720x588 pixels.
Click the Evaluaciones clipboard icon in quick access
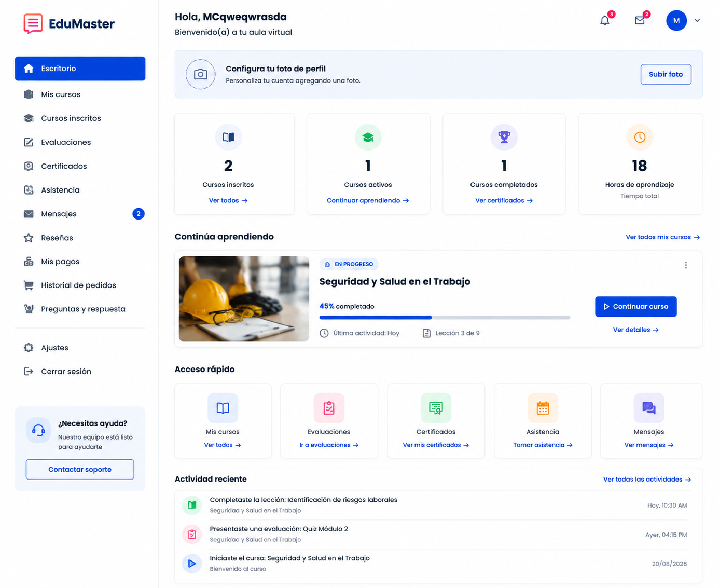tap(329, 408)
